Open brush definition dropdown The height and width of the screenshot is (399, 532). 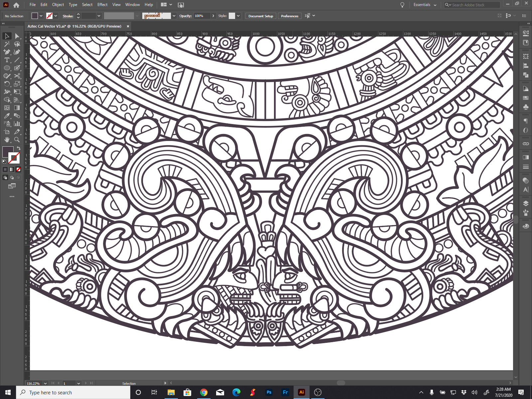tap(174, 16)
